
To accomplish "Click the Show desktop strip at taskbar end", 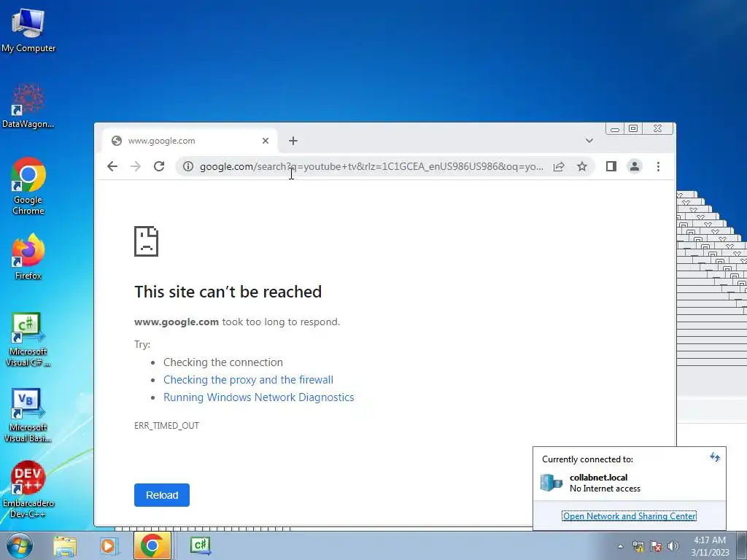I will click(x=742, y=545).
